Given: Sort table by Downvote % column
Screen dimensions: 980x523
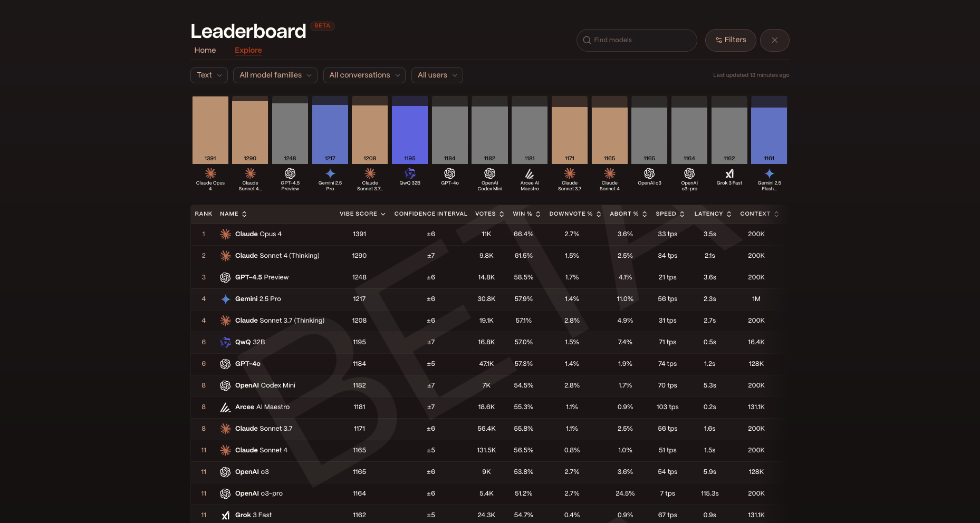Looking at the screenshot, I should coord(575,214).
